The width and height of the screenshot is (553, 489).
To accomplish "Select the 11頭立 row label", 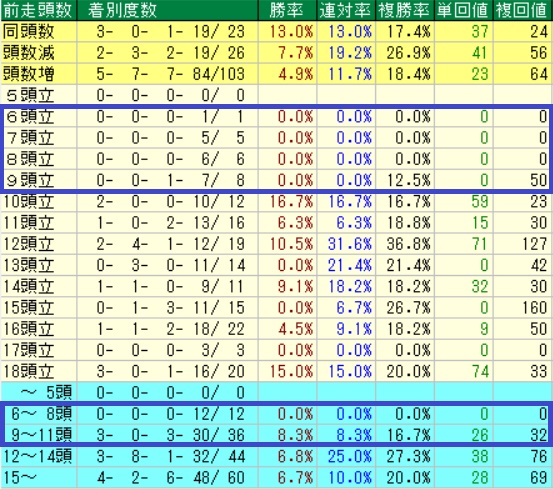I will [x=29, y=223].
